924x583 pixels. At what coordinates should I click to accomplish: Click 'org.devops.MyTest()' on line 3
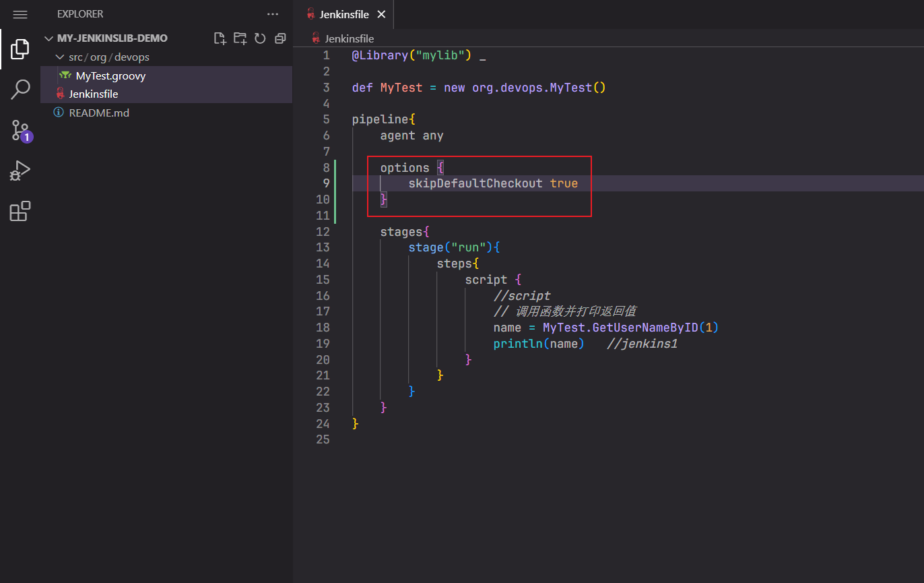tap(539, 88)
